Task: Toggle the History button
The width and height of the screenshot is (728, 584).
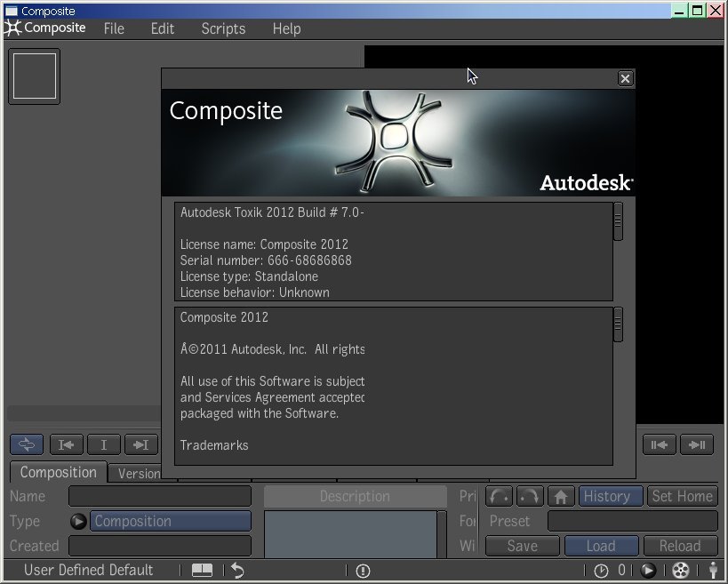Action: pos(610,496)
